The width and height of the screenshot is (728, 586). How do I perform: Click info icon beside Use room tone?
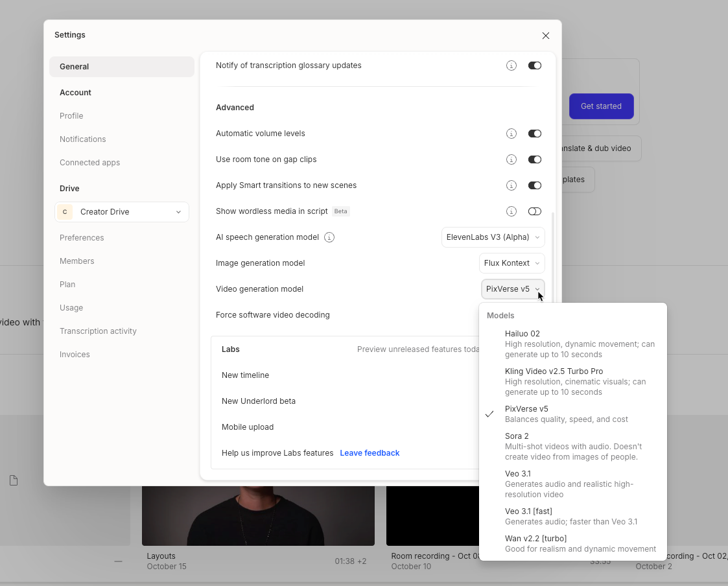pos(511,159)
